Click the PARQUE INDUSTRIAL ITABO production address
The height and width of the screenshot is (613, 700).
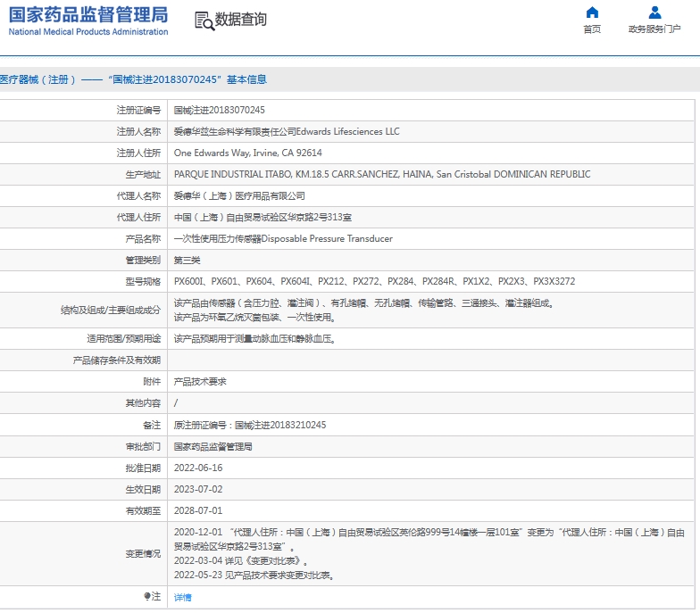coord(382,174)
